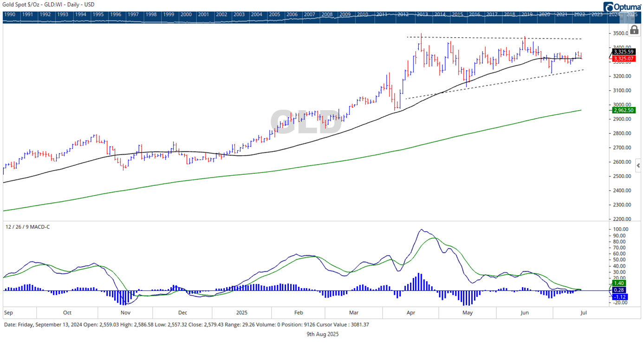Click the status bar date information text
Viewport: 644px width, 343px height.
(186, 325)
